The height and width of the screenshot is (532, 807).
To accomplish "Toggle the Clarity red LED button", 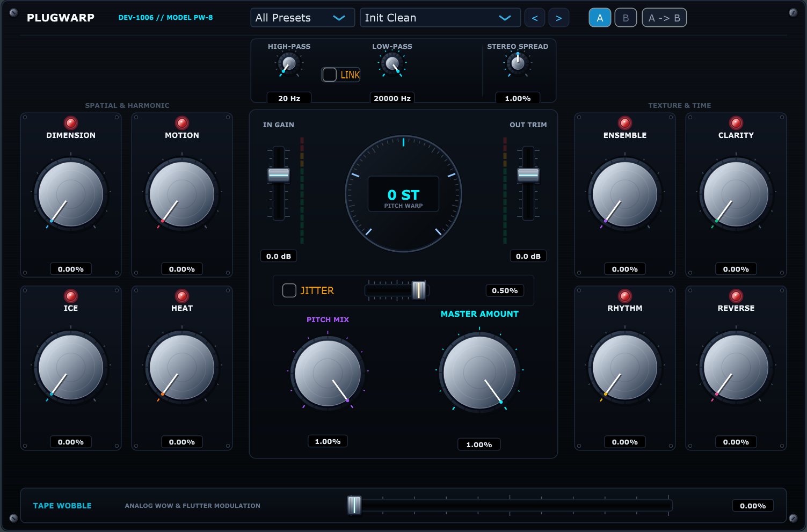I will coord(736,123).
